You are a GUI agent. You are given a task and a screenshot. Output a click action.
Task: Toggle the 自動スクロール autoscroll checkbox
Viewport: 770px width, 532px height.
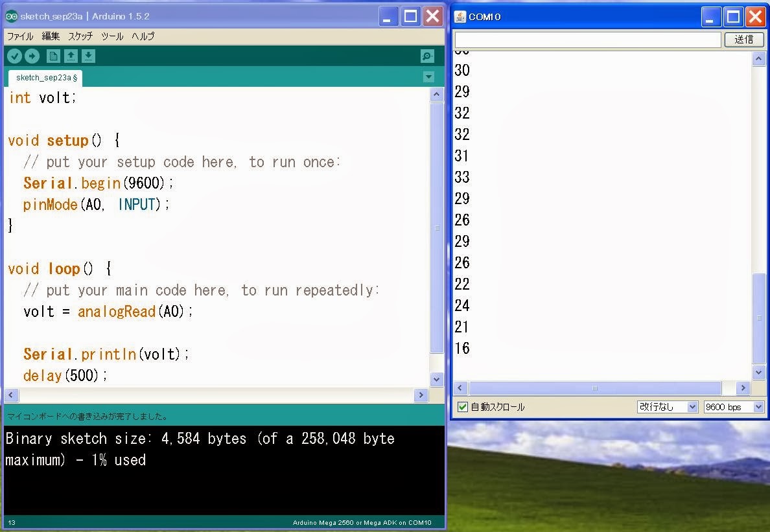463,407
